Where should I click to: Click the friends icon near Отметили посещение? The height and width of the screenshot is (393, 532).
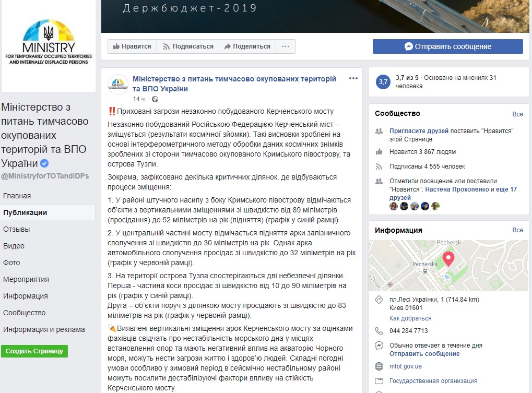(379, 182)
